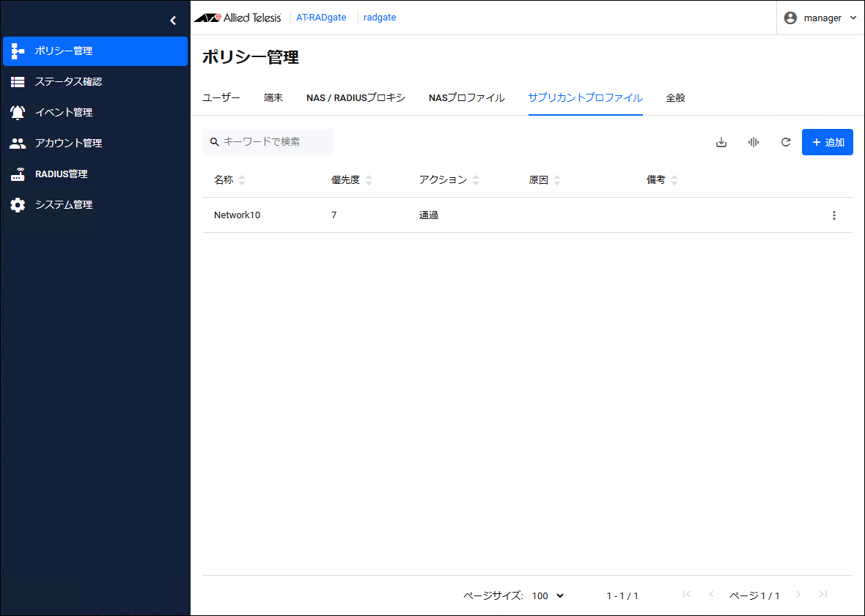Open the ページサイズ 100 dropdown

tap(548, 595)
